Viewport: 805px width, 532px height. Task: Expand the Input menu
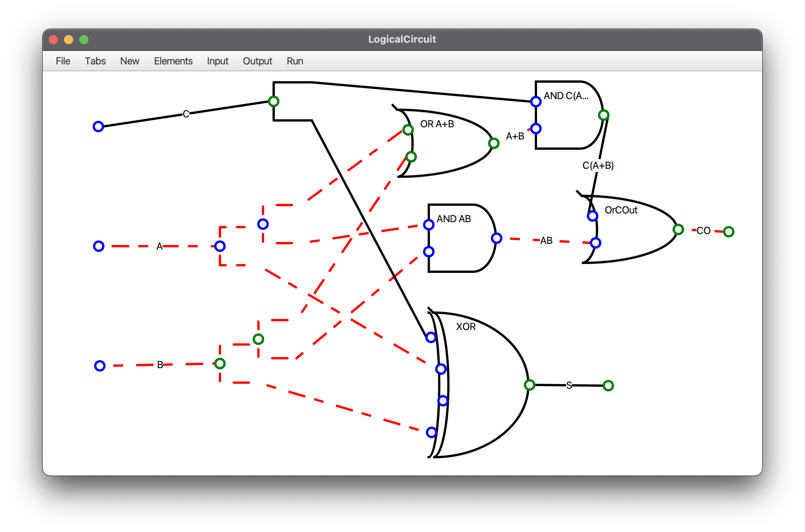click(217, 61)
